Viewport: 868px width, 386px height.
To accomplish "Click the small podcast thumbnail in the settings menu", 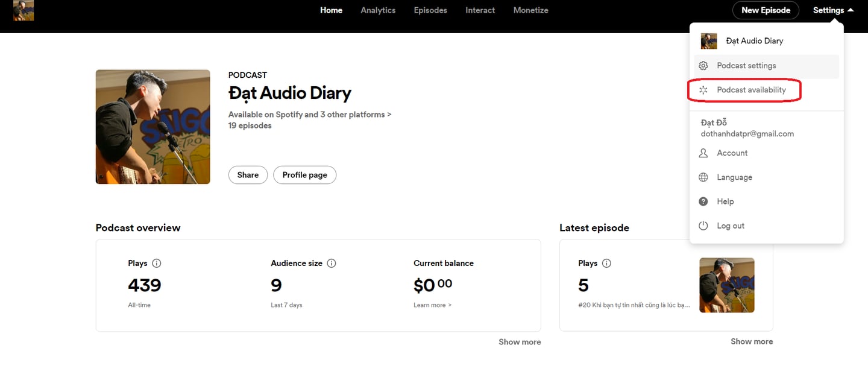I will pos(709,41).
